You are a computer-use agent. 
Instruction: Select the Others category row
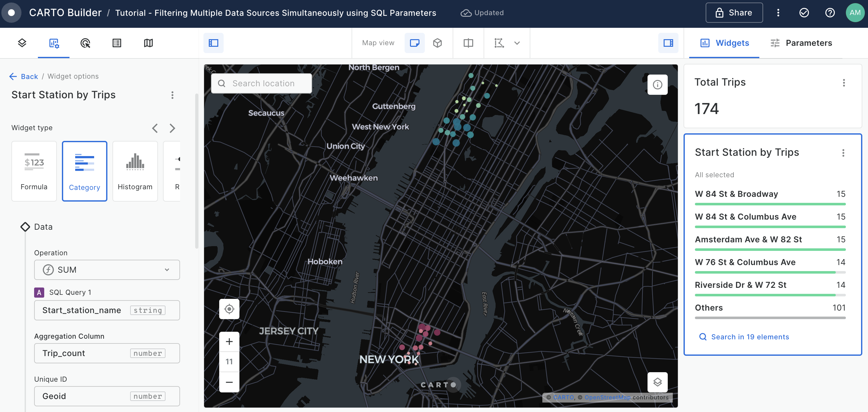[770, 311]
